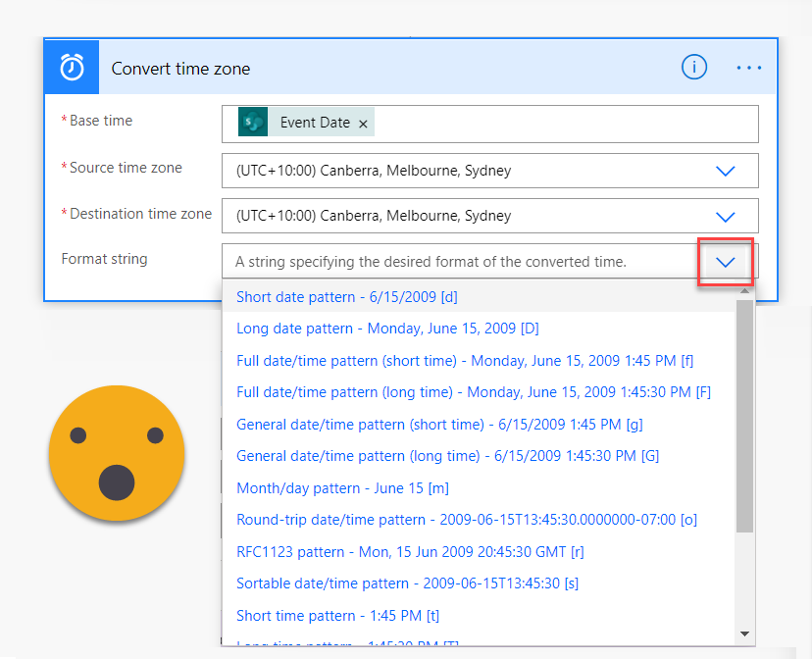Choose RFC1123 pattern [r]

(x=479, y=552)
